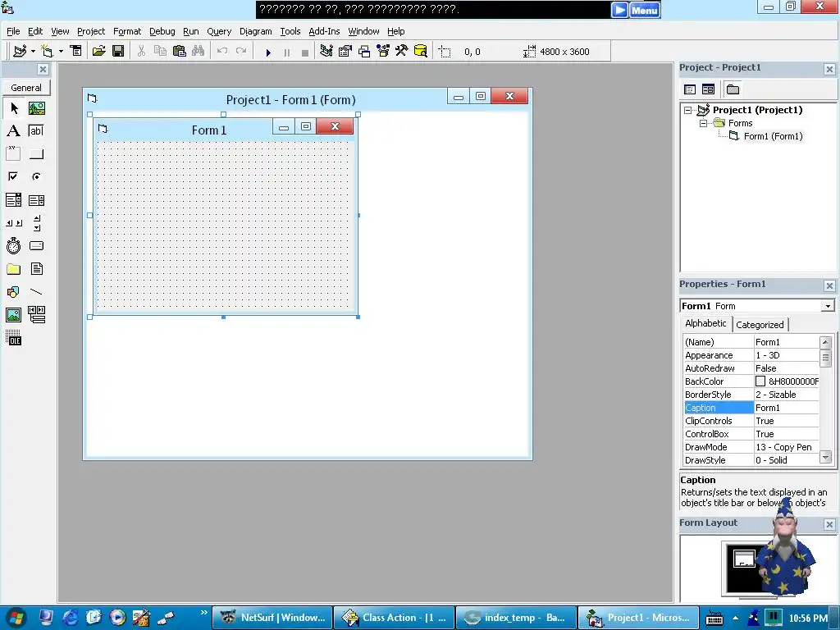Select the BorderStyle property row

751,395
